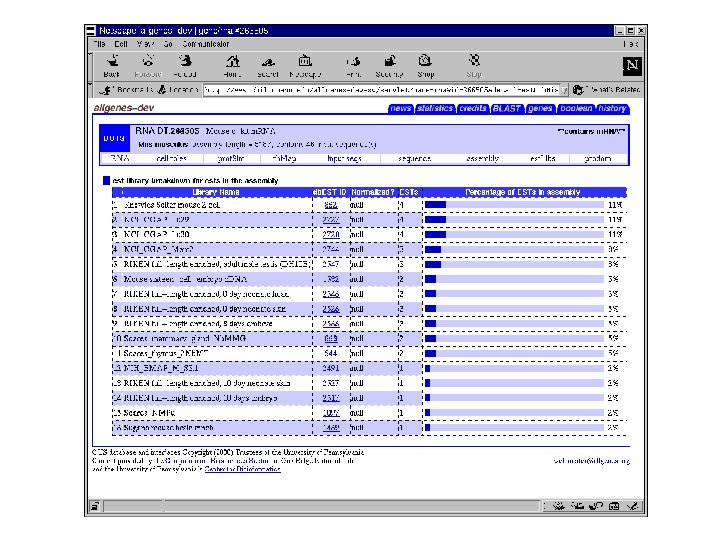Screen dimensions: 720x540
Task: Select the Soares_thymus library name row
Action: click(166, 354)
